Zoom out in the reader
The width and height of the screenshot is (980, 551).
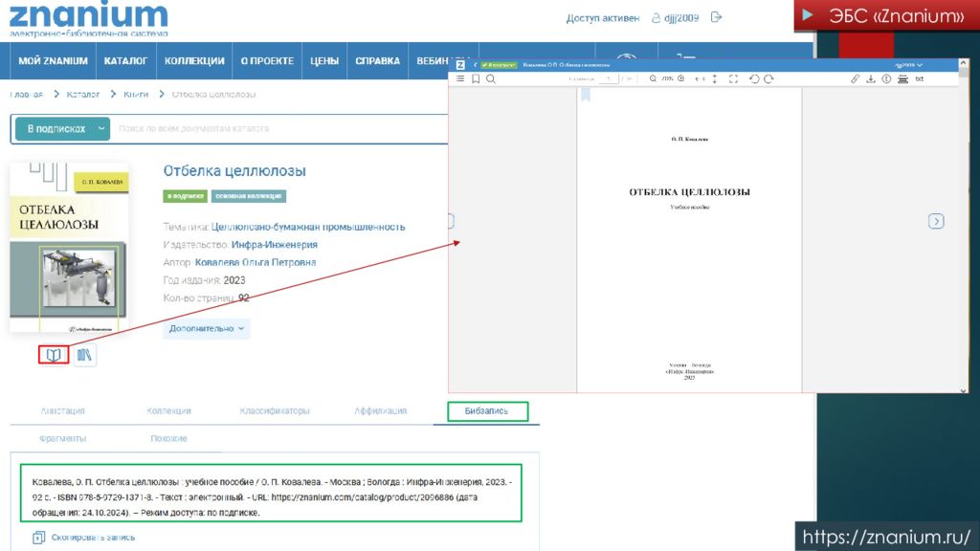(653, 78)
